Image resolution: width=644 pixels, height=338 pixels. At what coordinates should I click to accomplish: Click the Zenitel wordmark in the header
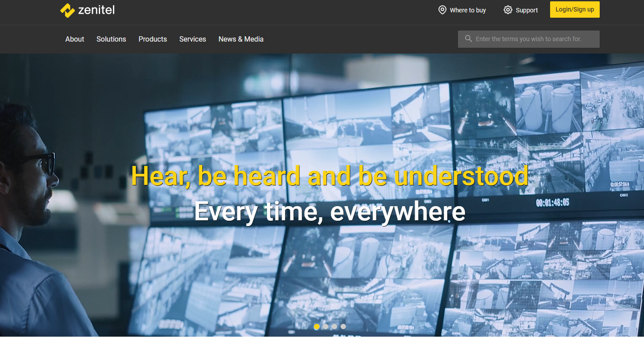[x=96, y=10]
